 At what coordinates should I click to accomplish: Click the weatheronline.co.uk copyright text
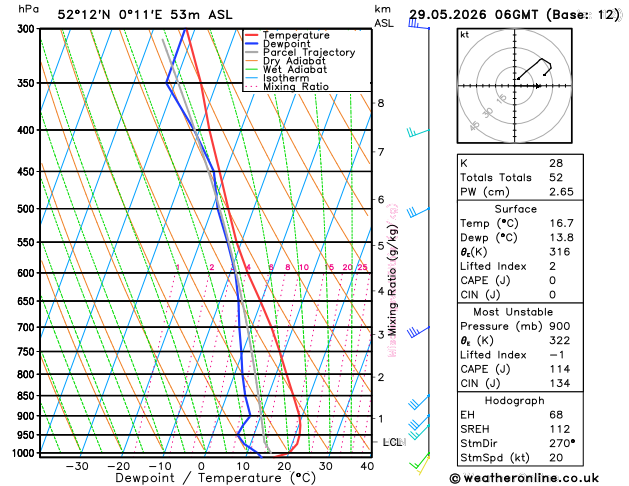click(x=524, y=478)
